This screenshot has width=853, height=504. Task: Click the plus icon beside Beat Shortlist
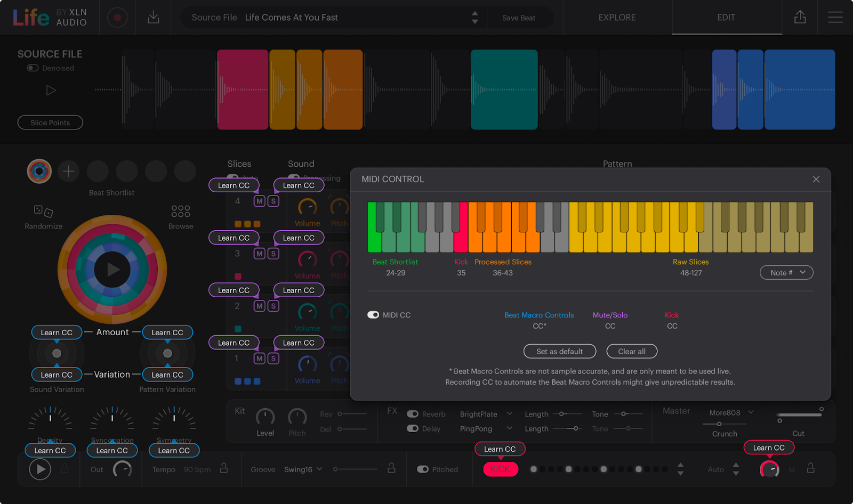click(x=68, y=171)
